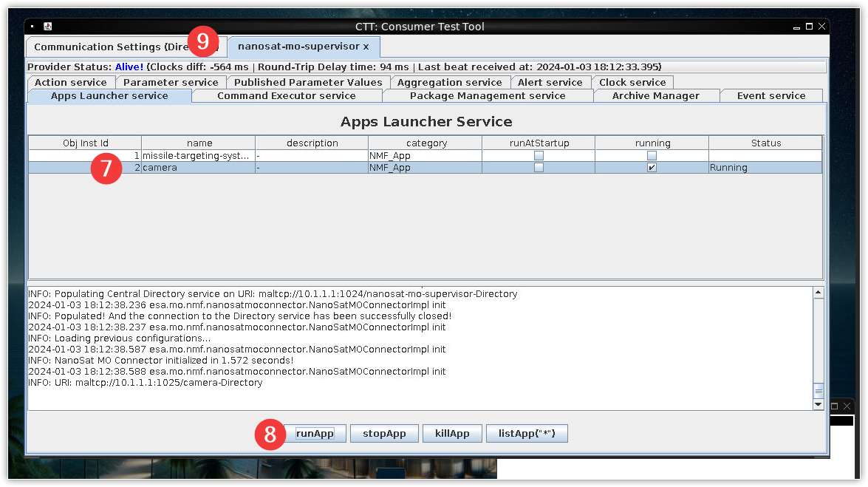Click the listApp("*") button
This screenshot has height=487, width=868.
527,433
